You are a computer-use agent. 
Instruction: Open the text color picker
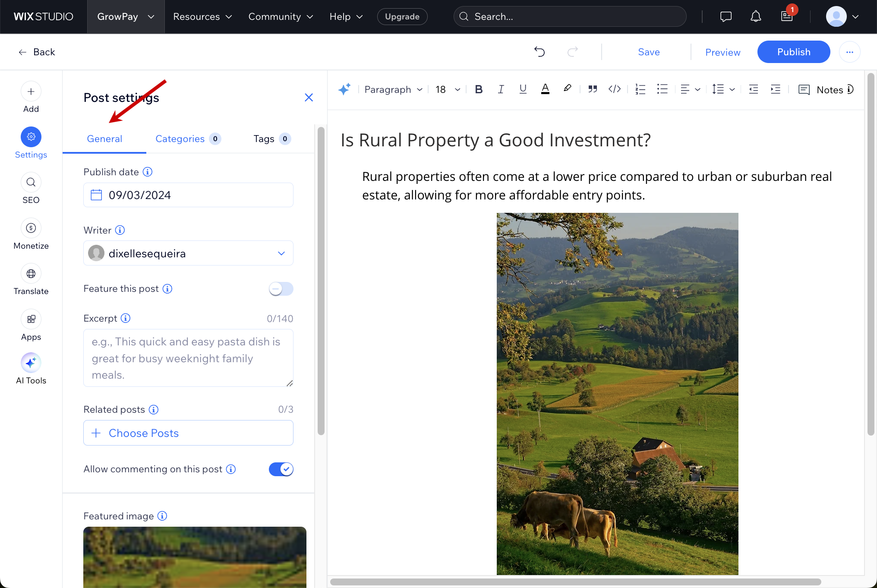coord(545,89)
